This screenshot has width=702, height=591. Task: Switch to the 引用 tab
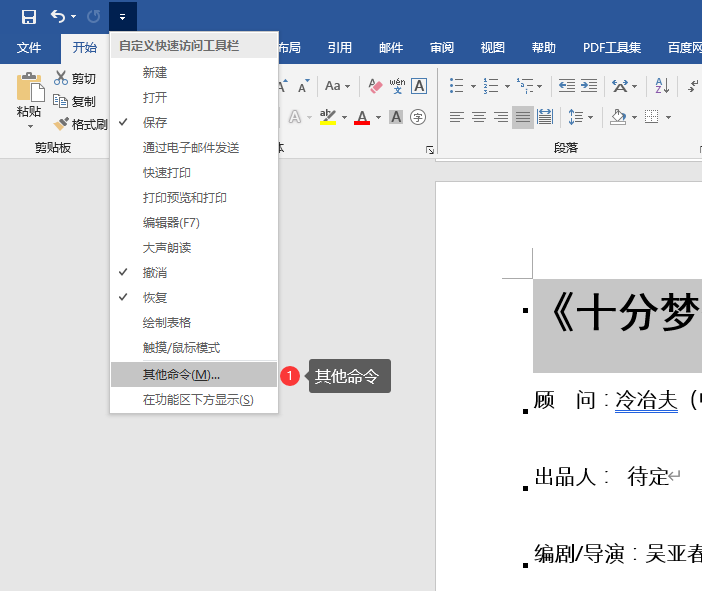tap(340, 47)
